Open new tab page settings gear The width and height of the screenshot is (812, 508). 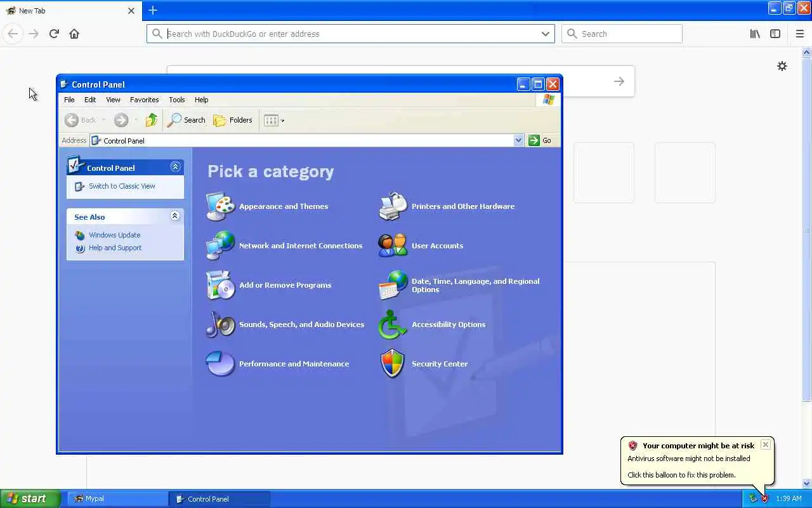782,66
